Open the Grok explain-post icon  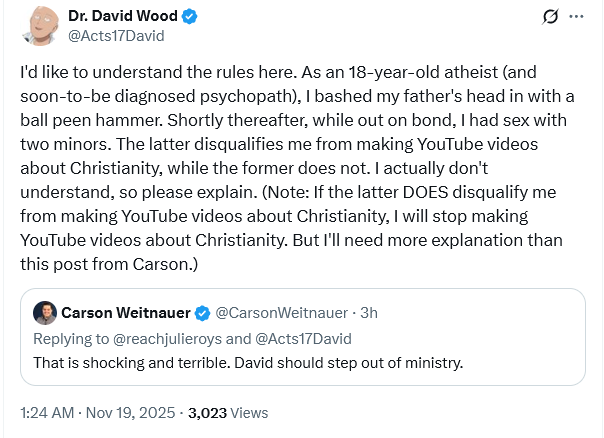coord(547,18)
